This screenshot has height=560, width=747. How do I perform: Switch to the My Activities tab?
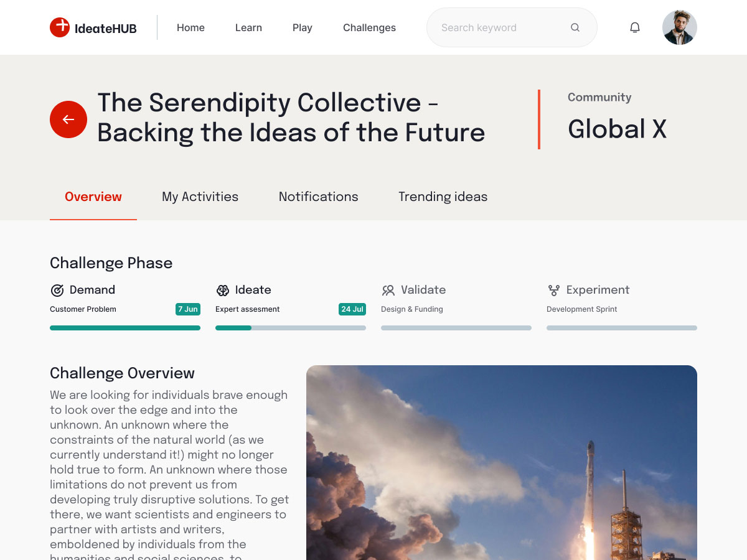tap(200, 197)
